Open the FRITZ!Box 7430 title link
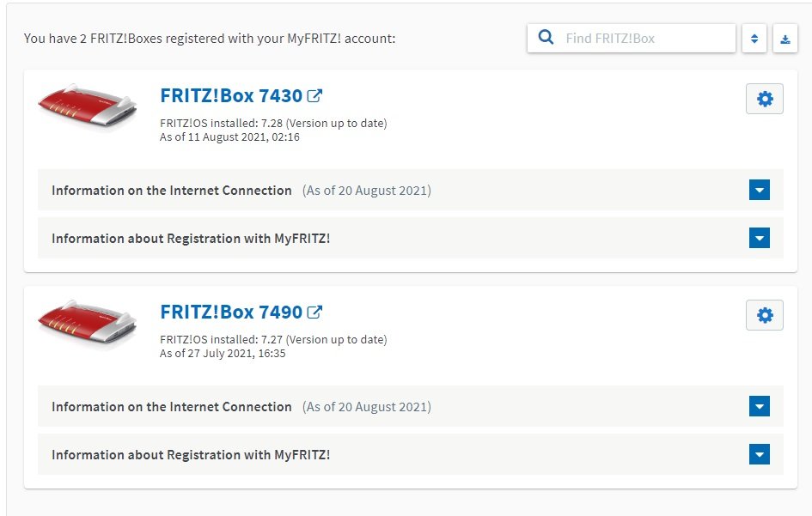The height and width of the screenshot is (516, 812). (x=231, y=96)
